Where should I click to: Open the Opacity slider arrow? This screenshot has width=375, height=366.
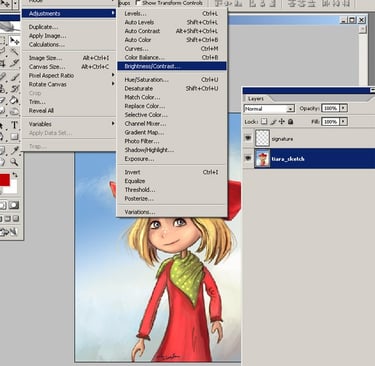coord(343,108)
